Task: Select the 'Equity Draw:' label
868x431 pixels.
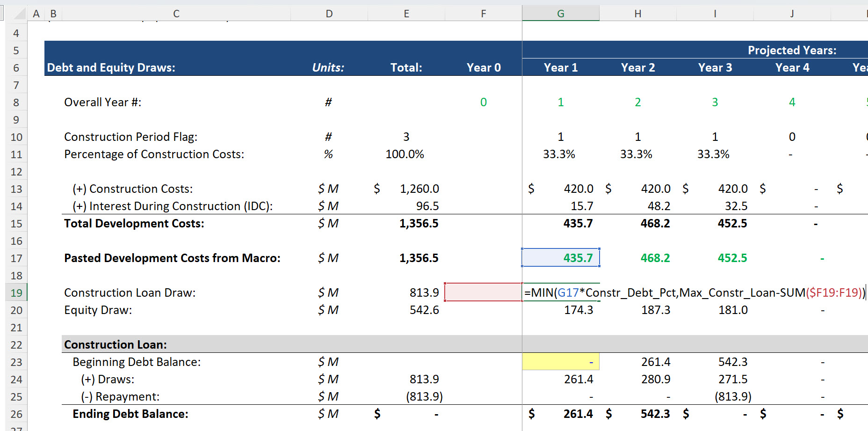Action: coord(98,310)
